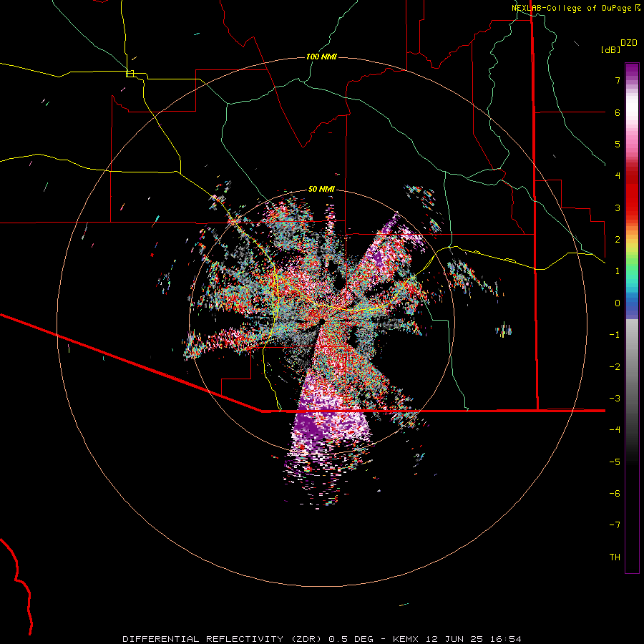Click the NEXLAB-College of DuPage credit text
Screen dimensions: 644x644
[571, 8]
